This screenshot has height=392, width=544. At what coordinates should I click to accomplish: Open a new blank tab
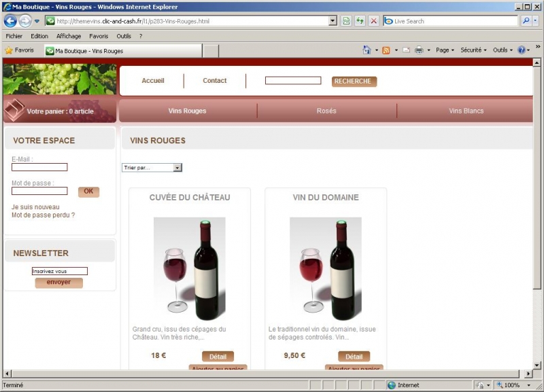[x=211, y=51]
